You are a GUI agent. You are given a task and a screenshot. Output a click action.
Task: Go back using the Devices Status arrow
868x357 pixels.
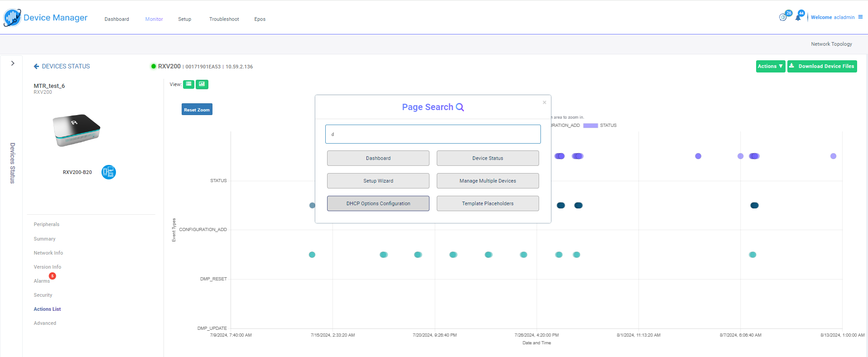[x=36, y=66]
